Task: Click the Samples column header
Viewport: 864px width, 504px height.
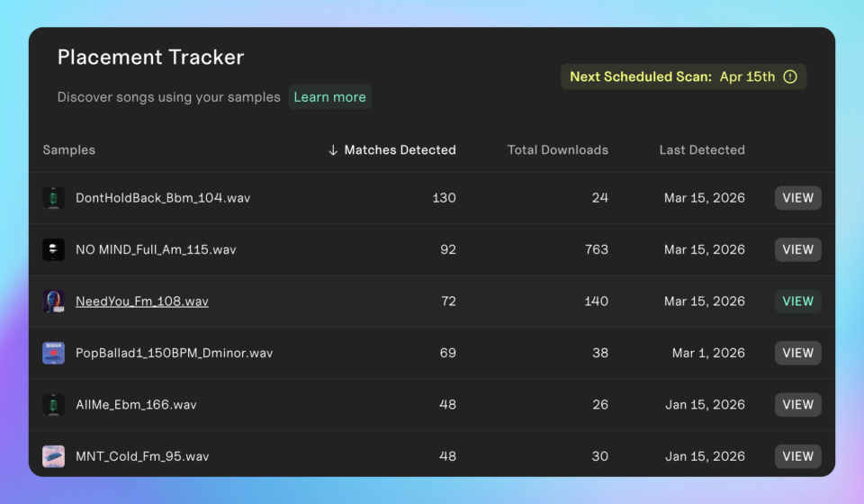Action: [x=69, y=149]
